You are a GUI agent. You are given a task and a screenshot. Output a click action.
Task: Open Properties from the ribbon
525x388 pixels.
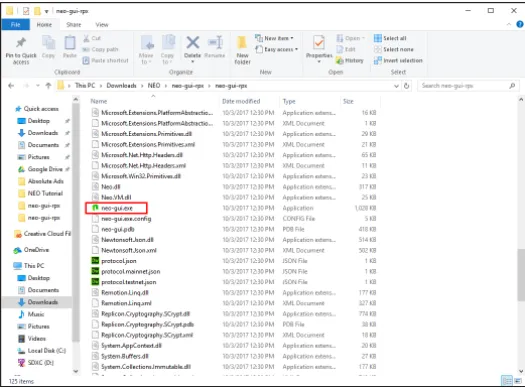pyautogui.click(x=319, y=49)
